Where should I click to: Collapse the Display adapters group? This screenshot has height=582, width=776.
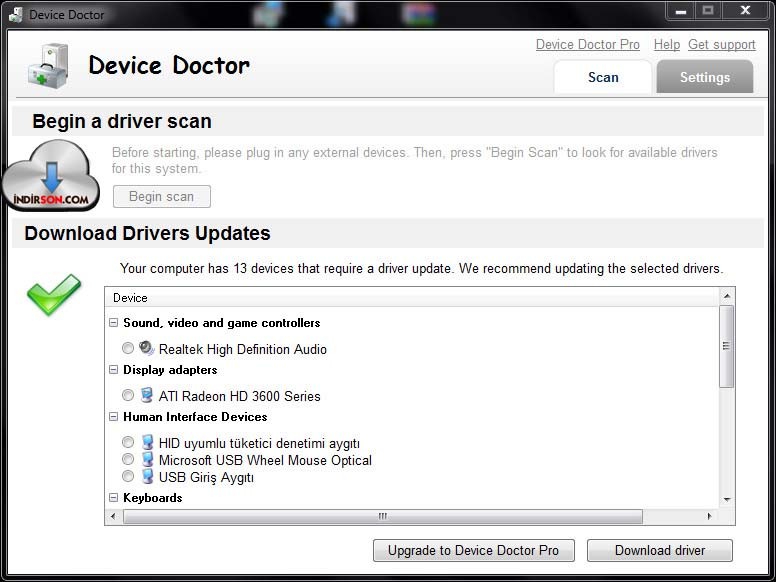point(113,370)
